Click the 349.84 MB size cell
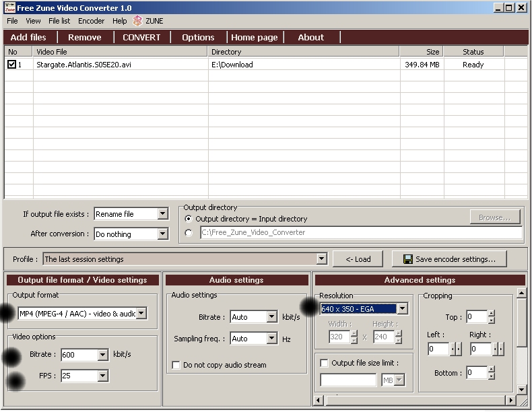Screen dimensions: 532x412 (x=422, y=65)
